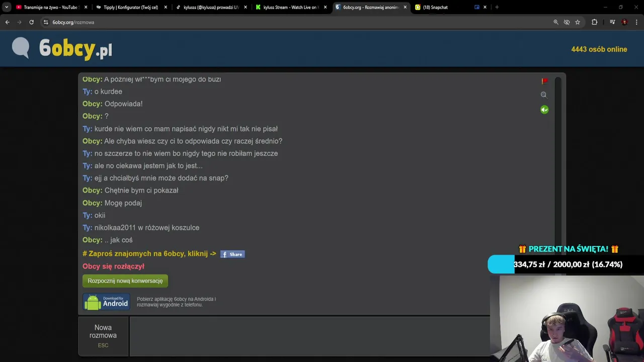
Task: Switch to the kyluss Stream Kick tab
Action: click(291, 7)
